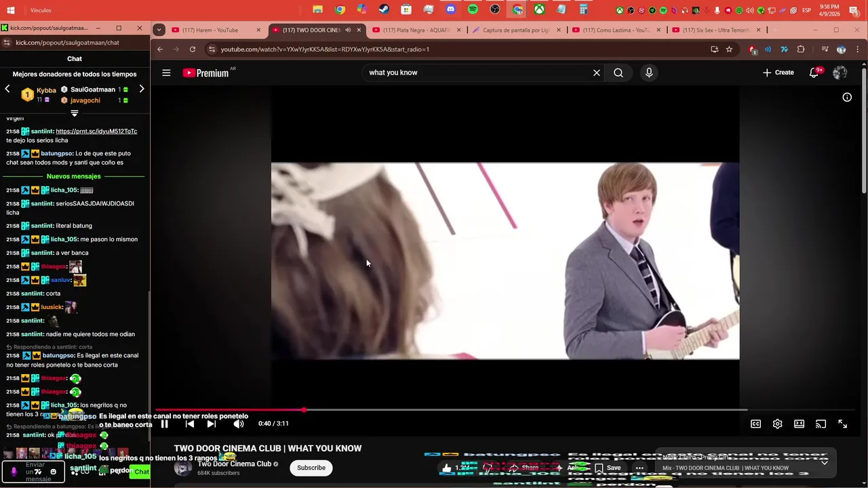Viewport: 868px width, 488px height.
Task: Show video info card icon
Action: tap(847, 98)
